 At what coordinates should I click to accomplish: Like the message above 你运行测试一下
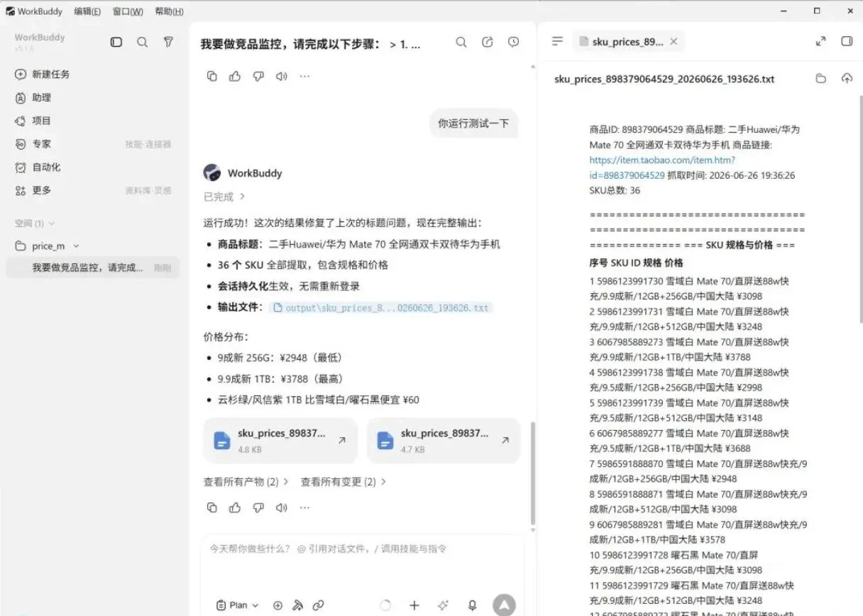tap(235, 77)
